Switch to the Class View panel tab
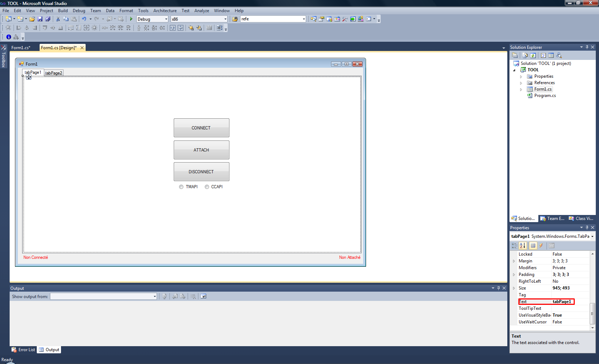This screenshot has height=364, width=599. click(581, 219)
